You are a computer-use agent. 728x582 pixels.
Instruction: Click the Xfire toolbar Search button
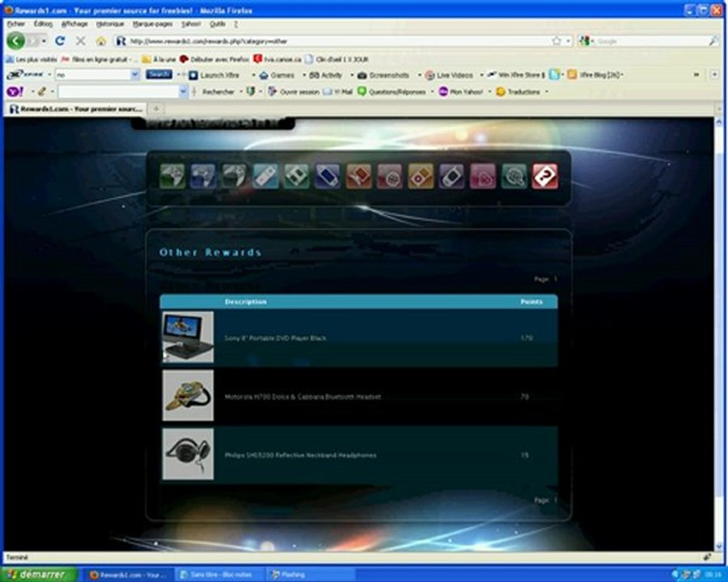pos(159,74)
